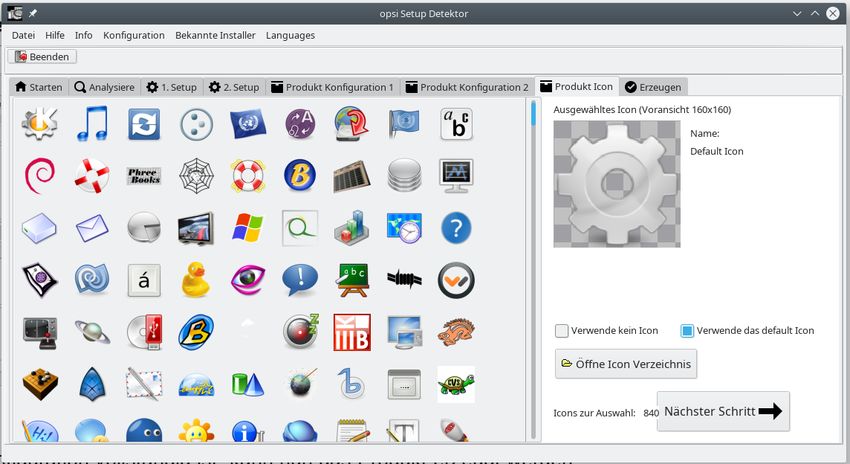Open the Hilfe menu
This screenshot has width=850, height=464.
55,35
